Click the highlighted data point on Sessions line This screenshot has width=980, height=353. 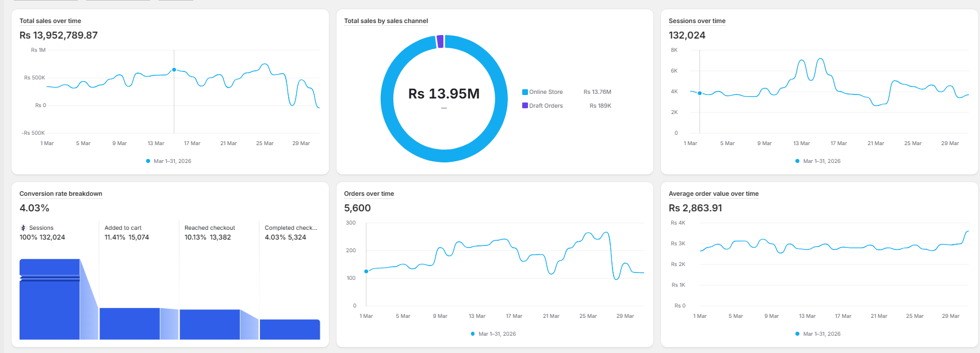(700, 93)
